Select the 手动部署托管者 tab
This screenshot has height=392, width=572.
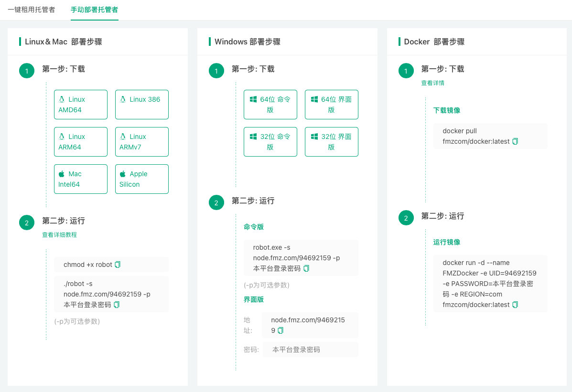(x=94, y=9)
